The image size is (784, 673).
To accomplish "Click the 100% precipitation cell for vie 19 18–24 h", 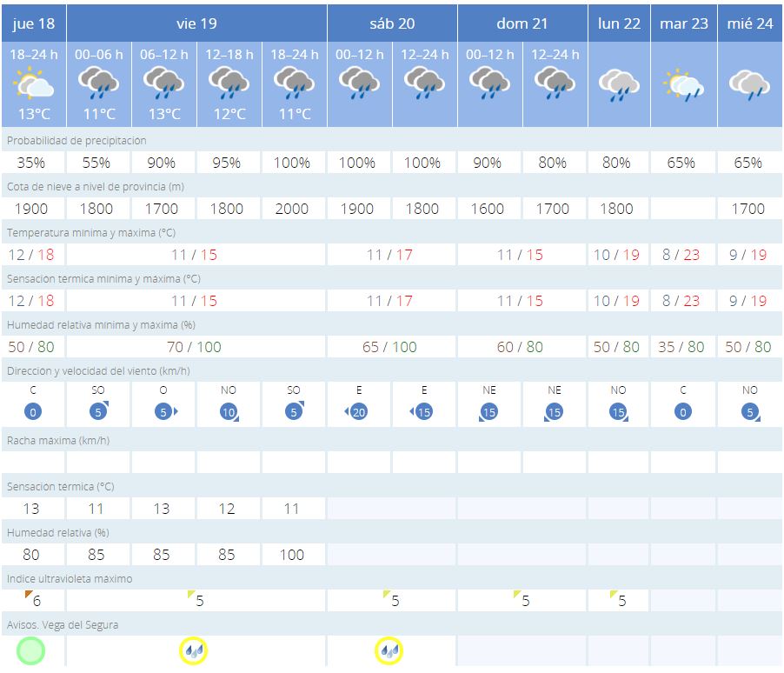I will tap(292, 163).
